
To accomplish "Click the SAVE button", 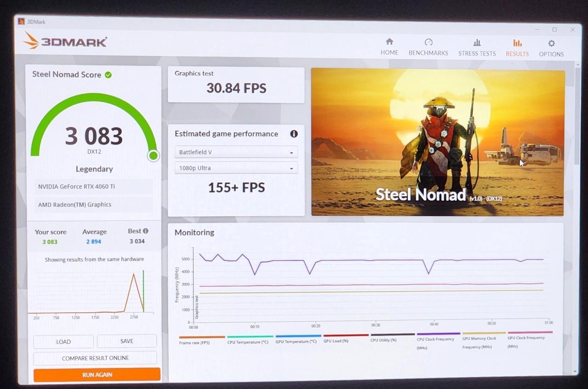I will click(x=127, y=341).
